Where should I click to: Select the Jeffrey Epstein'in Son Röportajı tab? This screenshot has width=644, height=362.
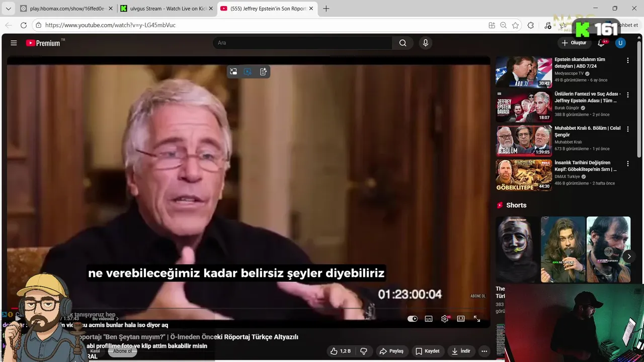click(267, 9)
